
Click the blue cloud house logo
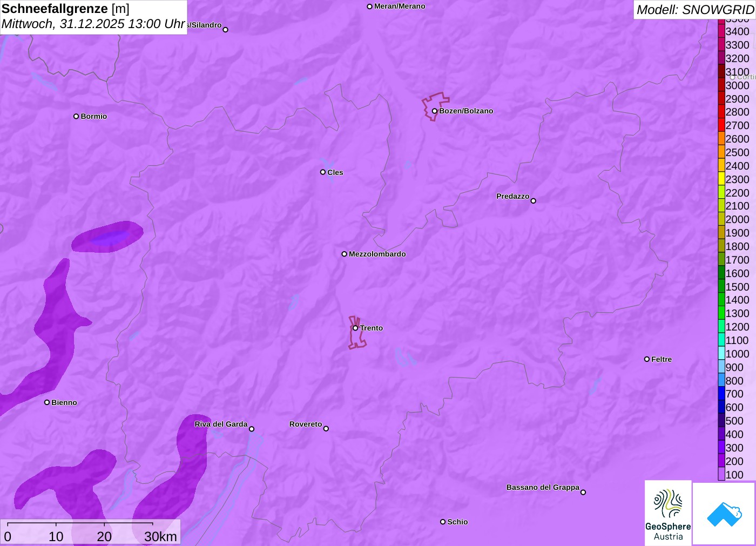pyautogui.click(x=724, y=514)
